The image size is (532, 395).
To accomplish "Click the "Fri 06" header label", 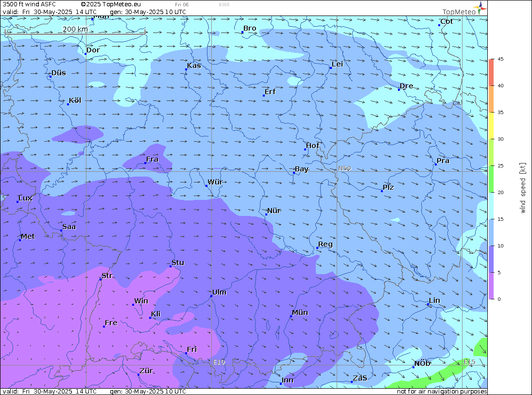I will (x=182, y=5).
